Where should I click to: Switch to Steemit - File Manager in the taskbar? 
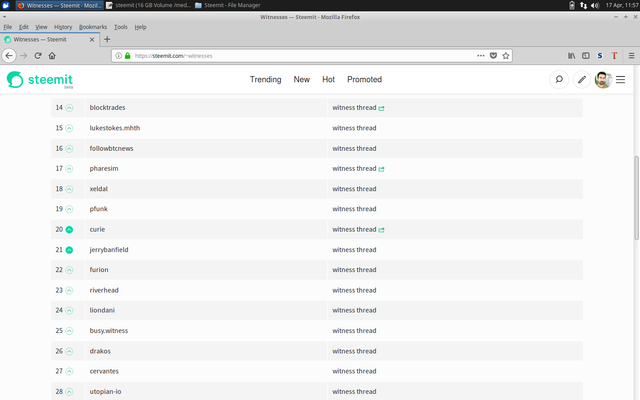[x=228, y=5]
